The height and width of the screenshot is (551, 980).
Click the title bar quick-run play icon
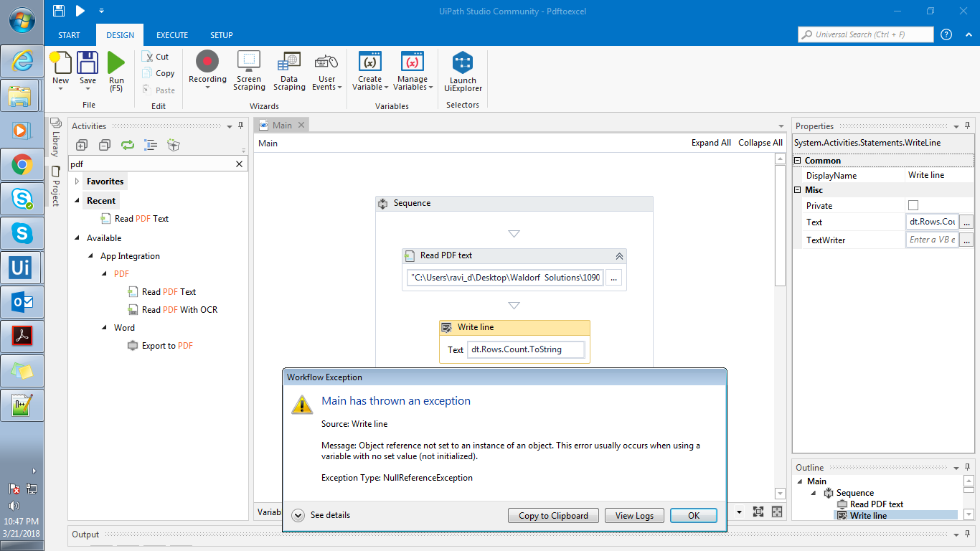80,11
